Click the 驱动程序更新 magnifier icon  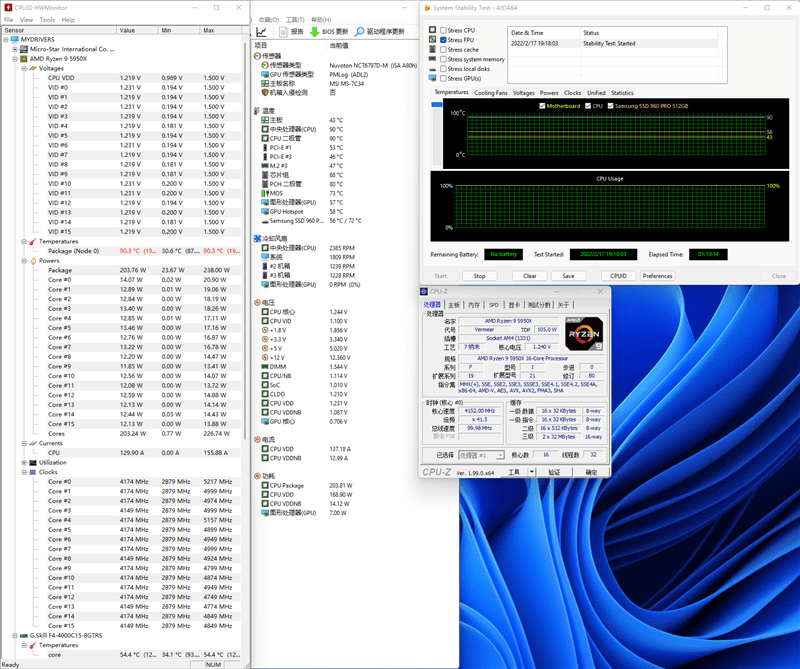(x=359, y=32)
